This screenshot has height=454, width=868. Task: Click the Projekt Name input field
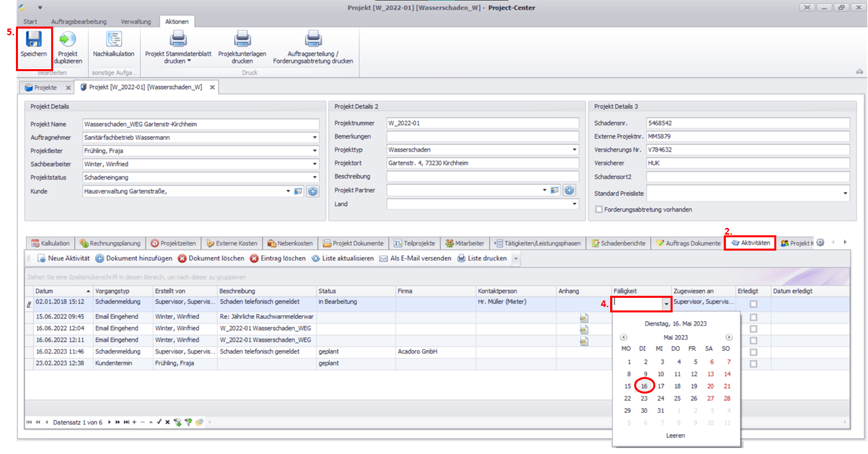(200, 124)
